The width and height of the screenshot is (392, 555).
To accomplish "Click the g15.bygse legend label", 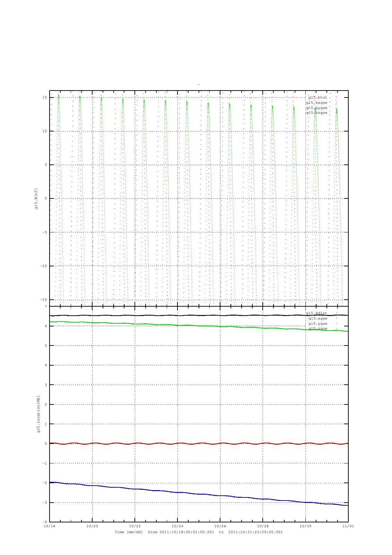I will [x=316, y=108].
